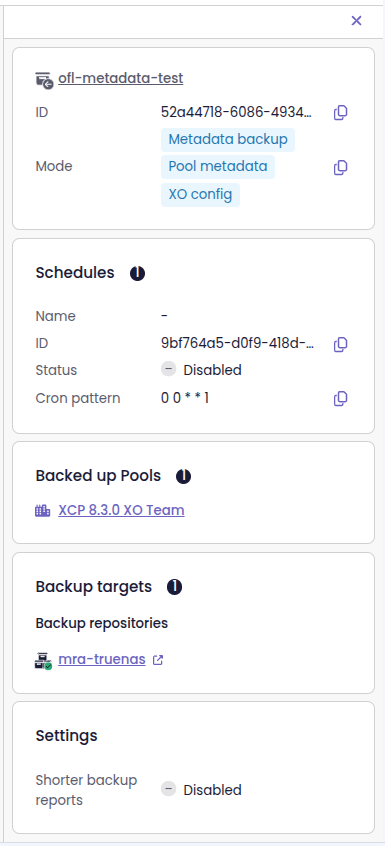The image size is (385, 846).
Task: Click the Pool metadata tag
Action: [218, 167]
